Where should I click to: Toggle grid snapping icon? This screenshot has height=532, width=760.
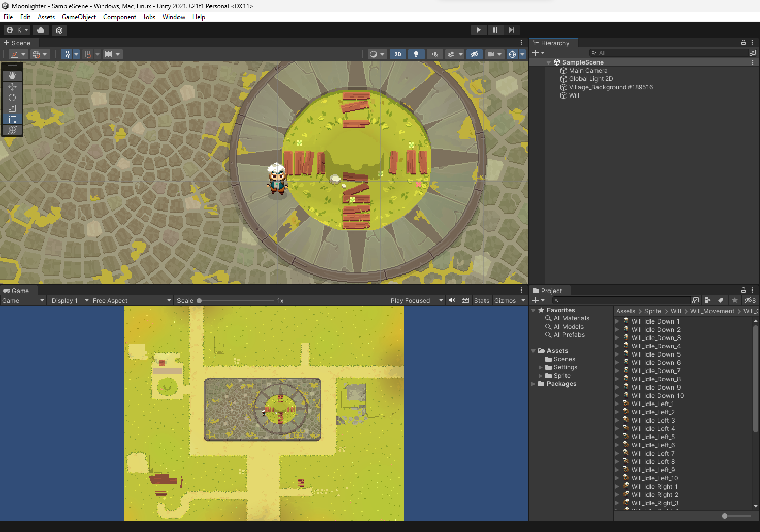(x=88, y=54)
